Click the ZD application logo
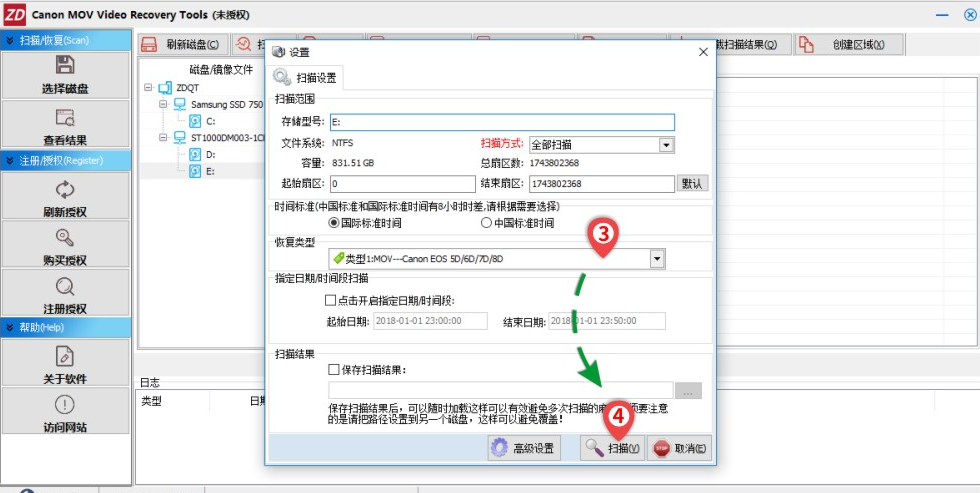Viewport: 980px width, 493px height. pos(14,14)
